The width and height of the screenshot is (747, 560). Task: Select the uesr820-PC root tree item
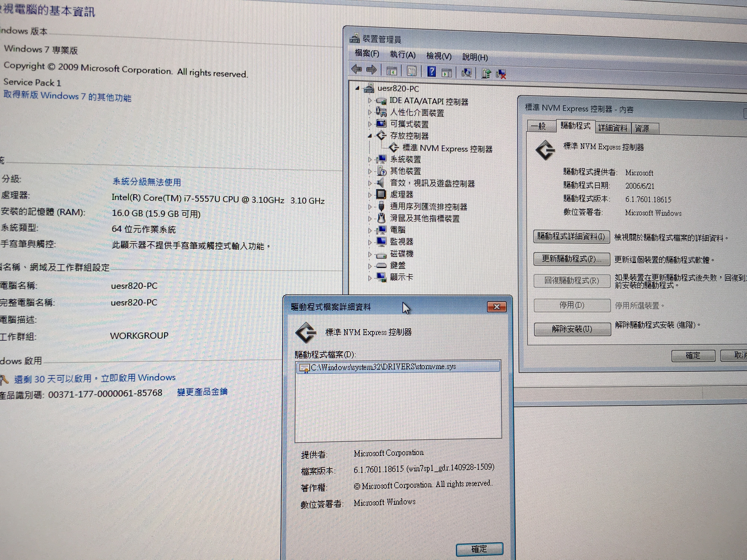click(x=398, y=89)
